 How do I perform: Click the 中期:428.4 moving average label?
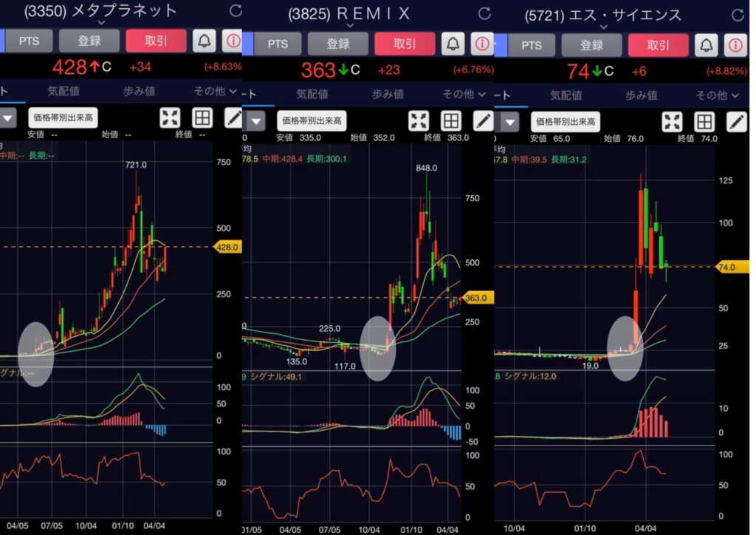point(283,159)
